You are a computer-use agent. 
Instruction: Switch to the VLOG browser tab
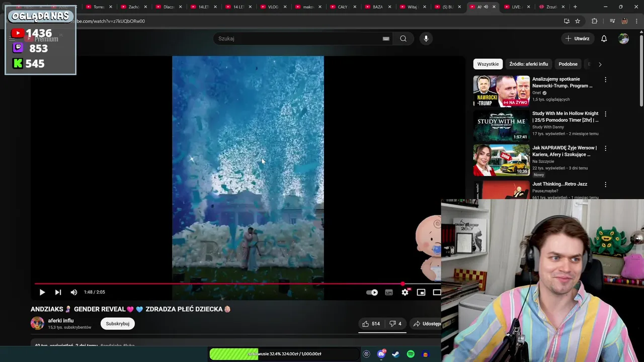pos(273,7)
